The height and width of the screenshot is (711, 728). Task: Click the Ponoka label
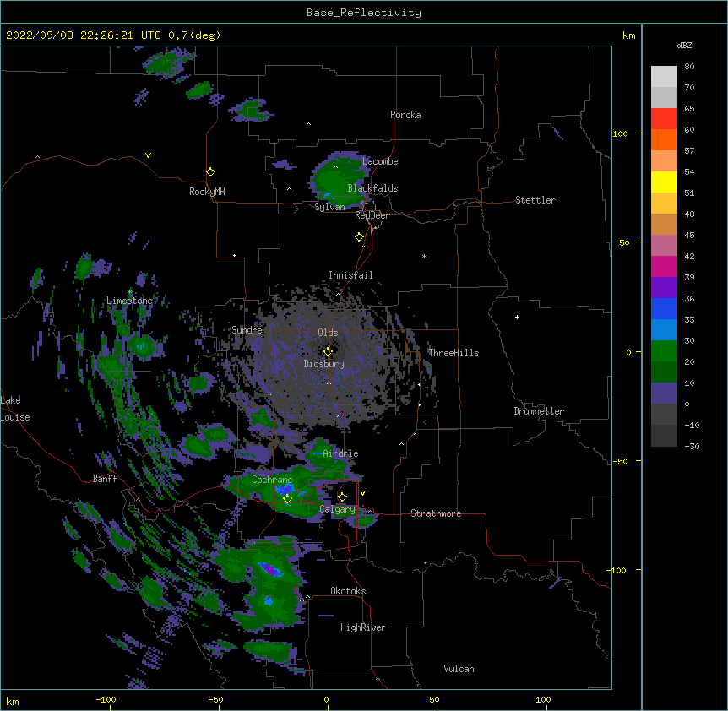(x=405, y=115)
